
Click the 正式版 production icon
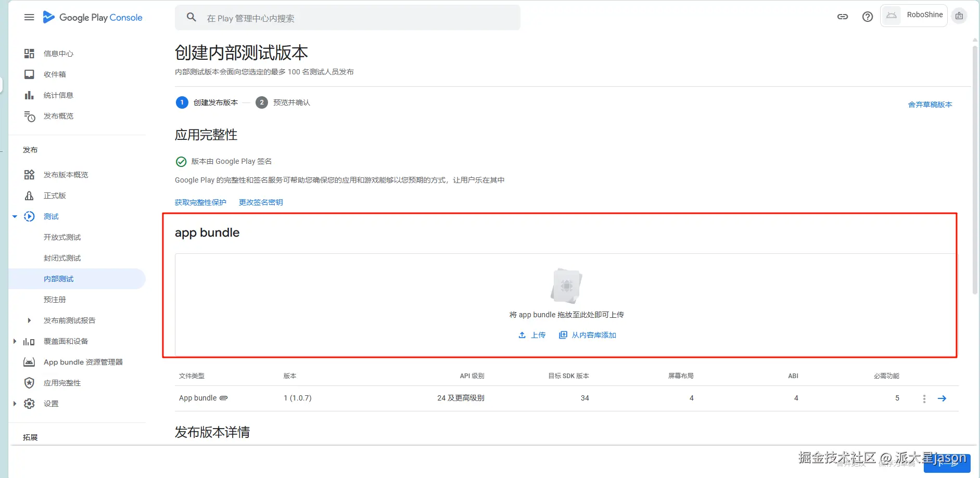29,196
